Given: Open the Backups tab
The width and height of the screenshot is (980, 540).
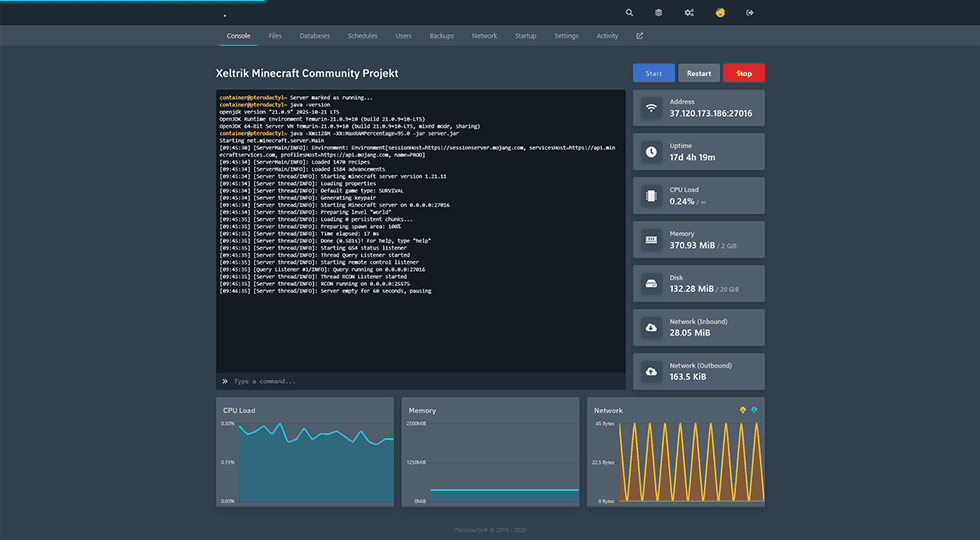Looking at the screenshot, I should pyautogui.click(x=441, y=36).
